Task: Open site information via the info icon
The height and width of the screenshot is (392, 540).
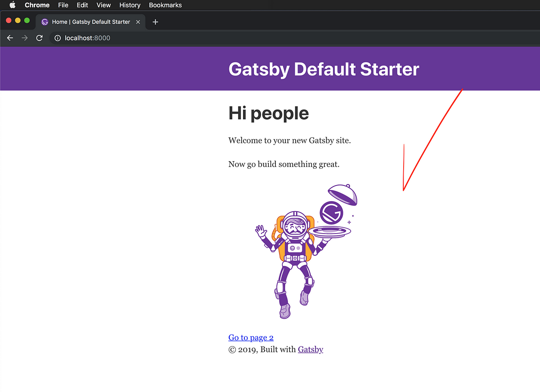Action: [57, 38]
